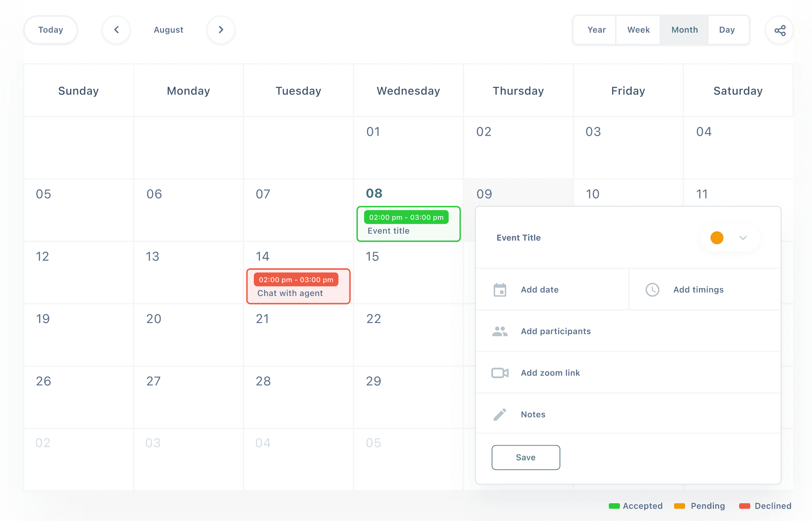Click the Add zoom link video camera icon
This screenshot has height=521, width=812.
[x=500, y=373]
